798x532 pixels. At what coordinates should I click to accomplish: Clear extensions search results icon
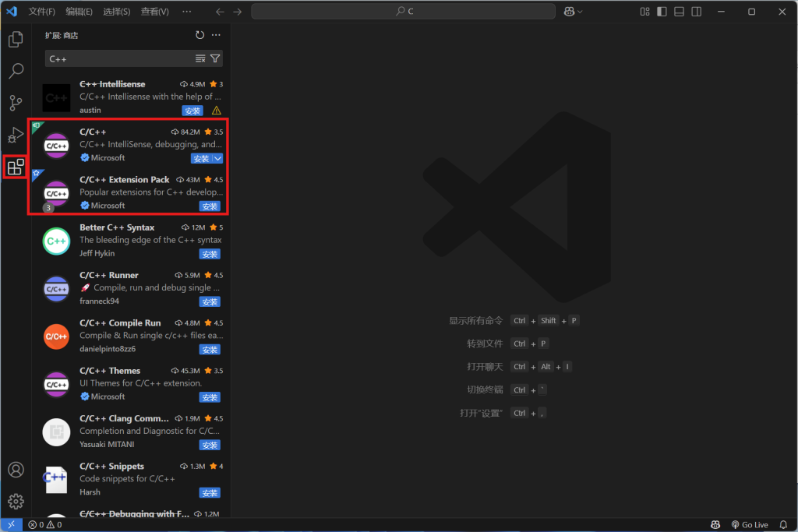[x=200, y=59]
